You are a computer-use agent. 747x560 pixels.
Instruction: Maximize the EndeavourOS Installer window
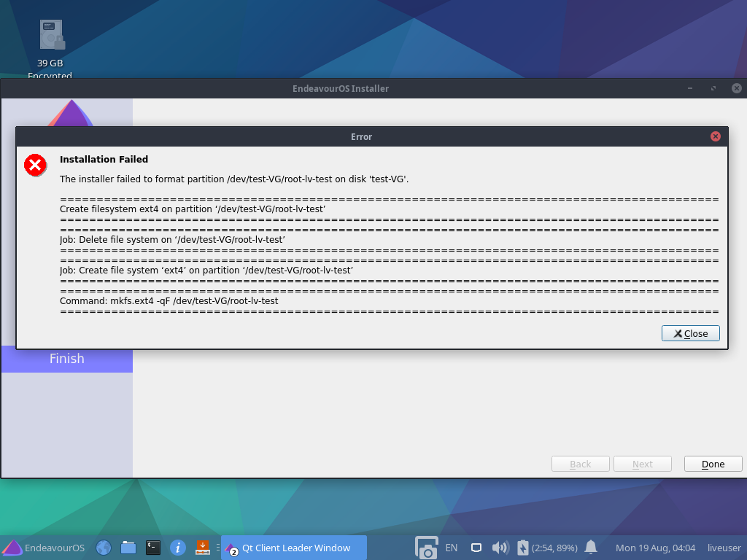coord(713,88)
